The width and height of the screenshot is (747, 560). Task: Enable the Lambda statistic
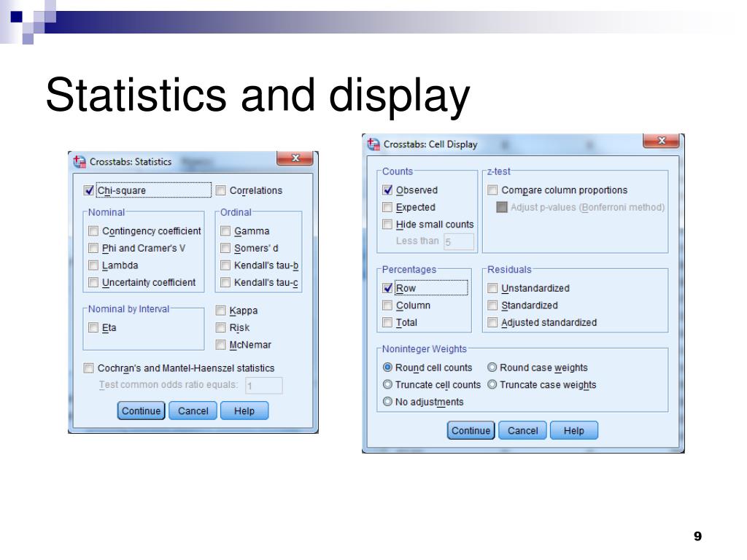click(93, 265)
